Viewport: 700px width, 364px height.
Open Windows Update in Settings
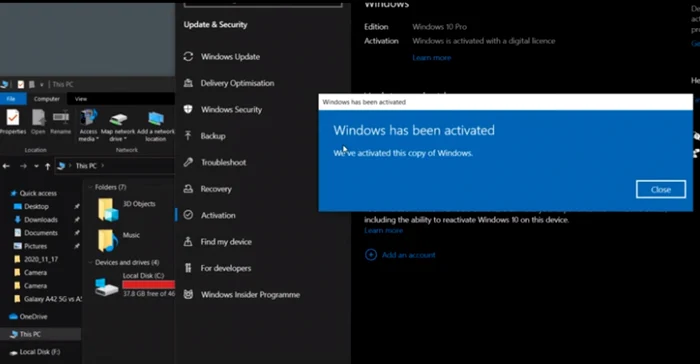[x=230, y=57]
